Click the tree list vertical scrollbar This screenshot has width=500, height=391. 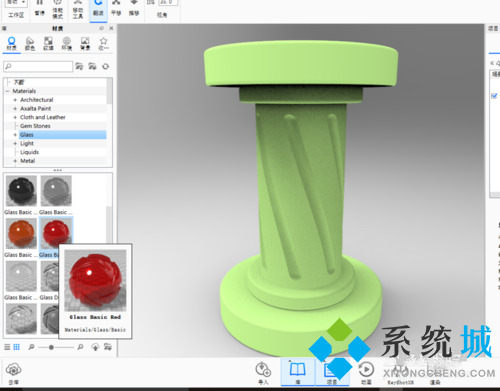click(x=110, y=91)
